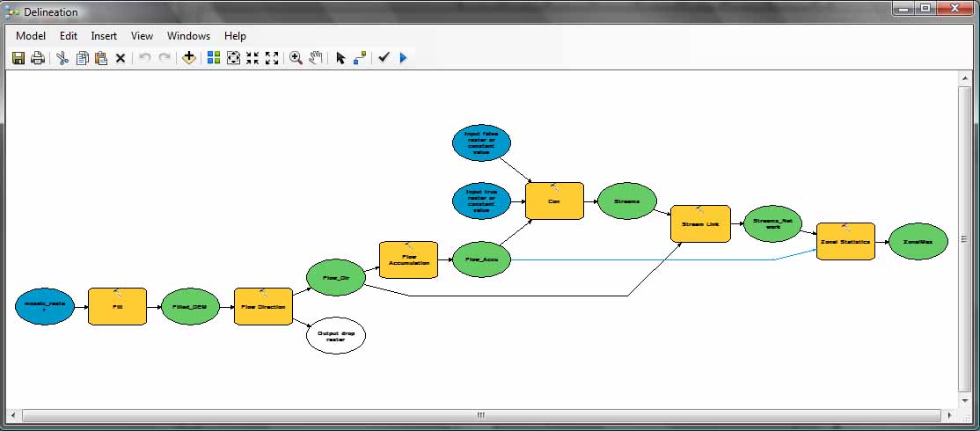Click the Filled_DEM output oval

point(190,306)
